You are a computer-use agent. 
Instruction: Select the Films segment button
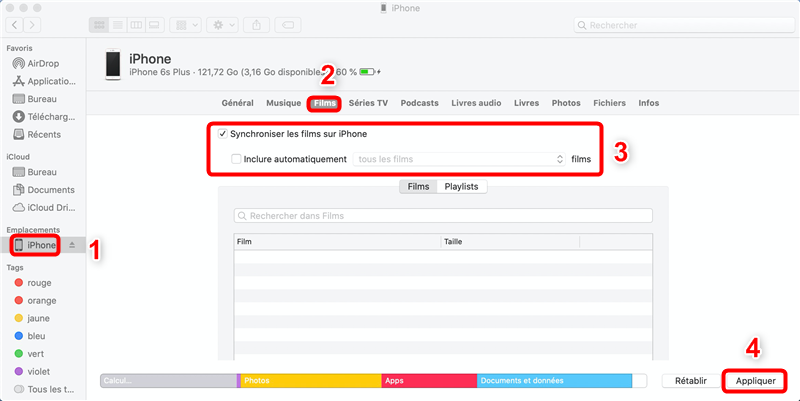(418, 187)
